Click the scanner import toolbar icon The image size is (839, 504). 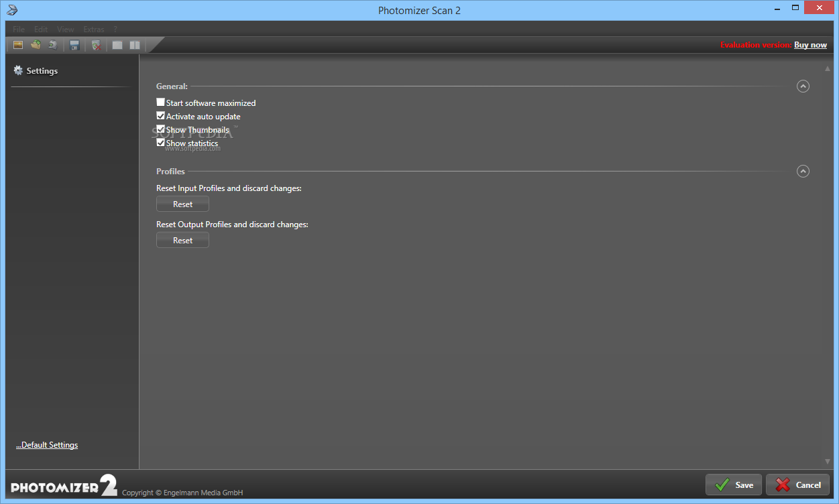pyautogui.click(x=53, y=45)
